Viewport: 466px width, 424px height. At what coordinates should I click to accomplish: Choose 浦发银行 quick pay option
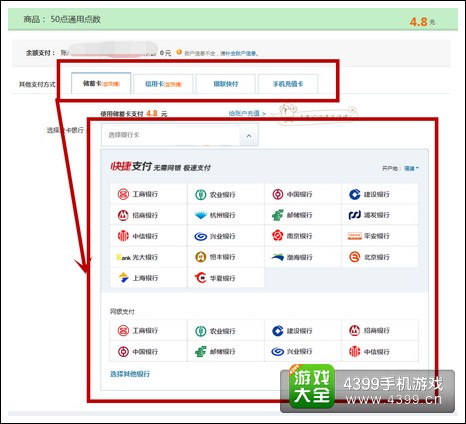[380, 215]
